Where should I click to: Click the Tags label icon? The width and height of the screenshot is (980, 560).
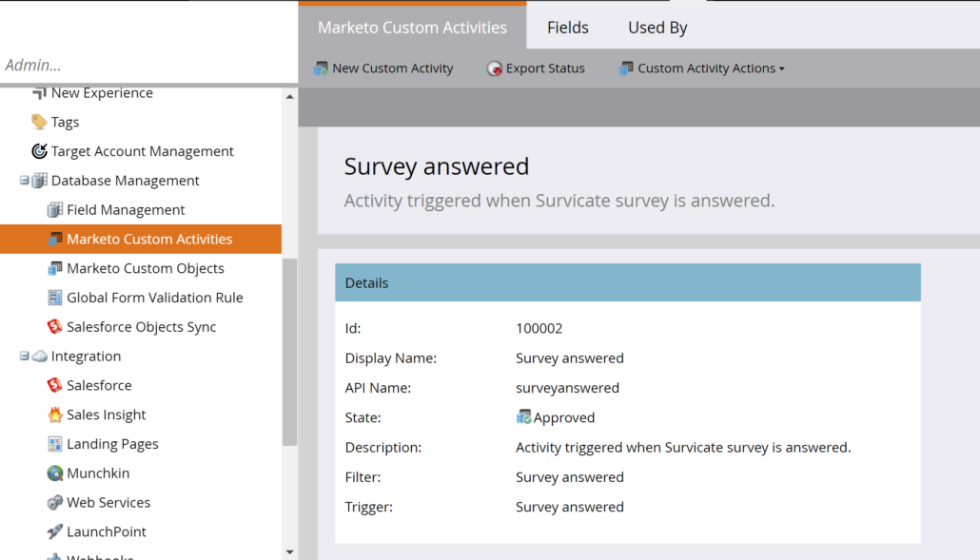tap(39, 122)
